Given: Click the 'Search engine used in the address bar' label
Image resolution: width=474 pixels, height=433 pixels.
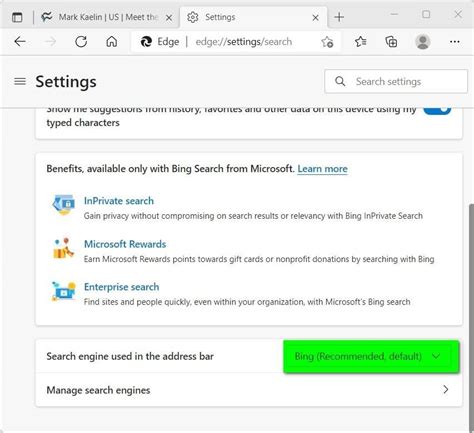Looking at the screenshot, I should [130, 356].
